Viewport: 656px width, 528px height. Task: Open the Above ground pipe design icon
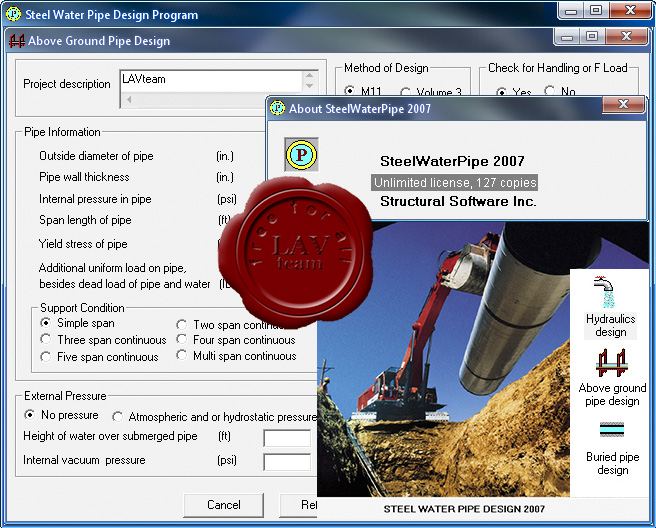(611, 363)
